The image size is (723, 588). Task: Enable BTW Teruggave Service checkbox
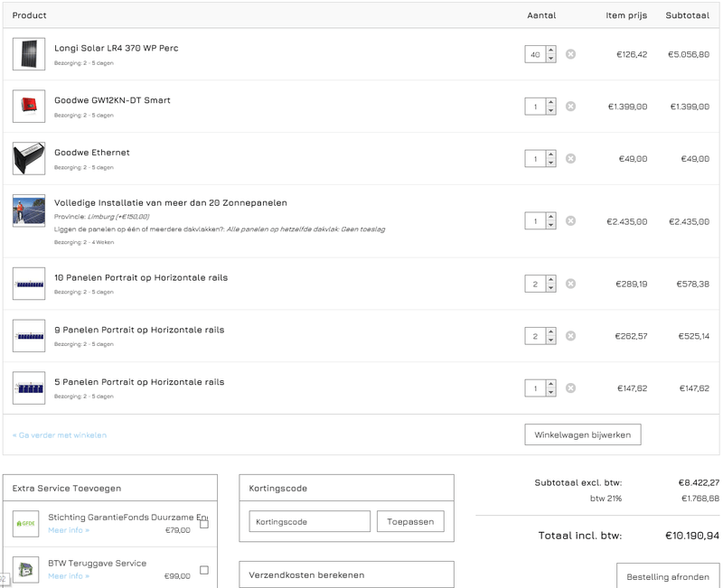pyautogui.click(x=204, y=570)
